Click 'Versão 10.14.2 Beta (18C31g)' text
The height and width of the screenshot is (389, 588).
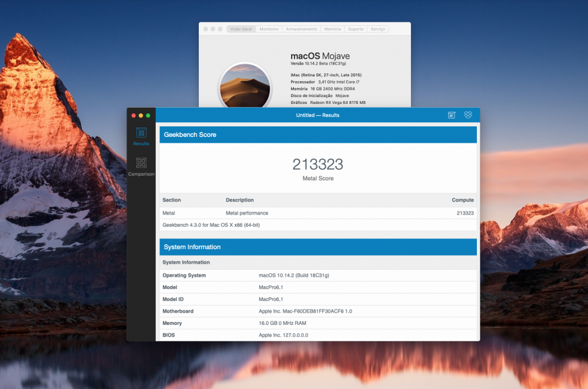point(318,63)
